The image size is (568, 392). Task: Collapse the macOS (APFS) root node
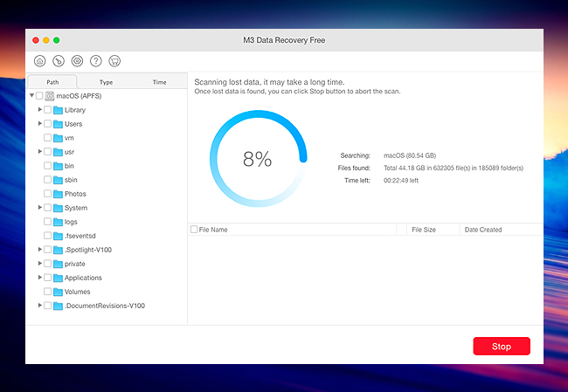(31, 96)
